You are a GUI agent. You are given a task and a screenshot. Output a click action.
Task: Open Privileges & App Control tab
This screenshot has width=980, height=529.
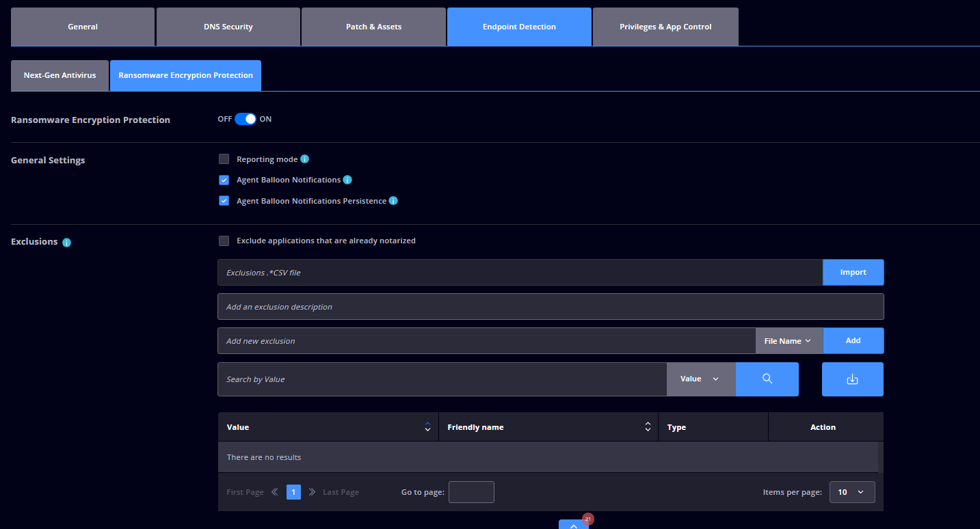(x=665, y=27)
